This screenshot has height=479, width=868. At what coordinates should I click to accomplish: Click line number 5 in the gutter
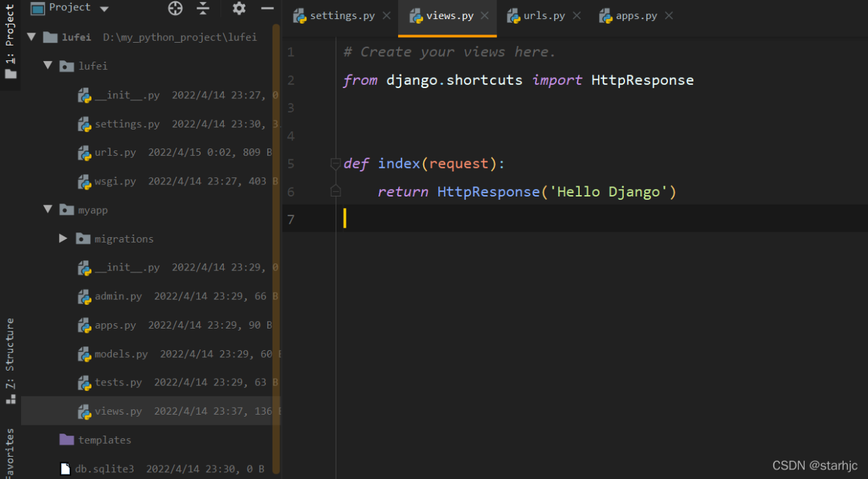tap(291, 164)
